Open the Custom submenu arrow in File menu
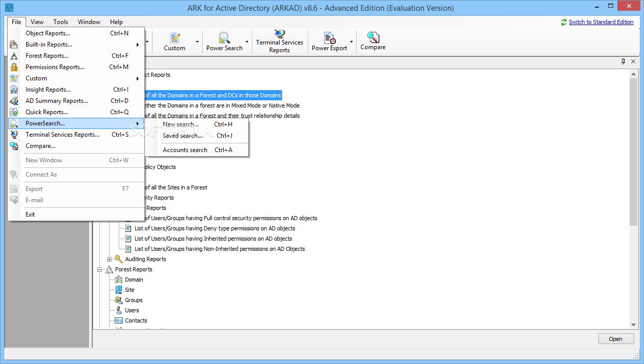This screenshot has height=364, width=644. [138, 78]
